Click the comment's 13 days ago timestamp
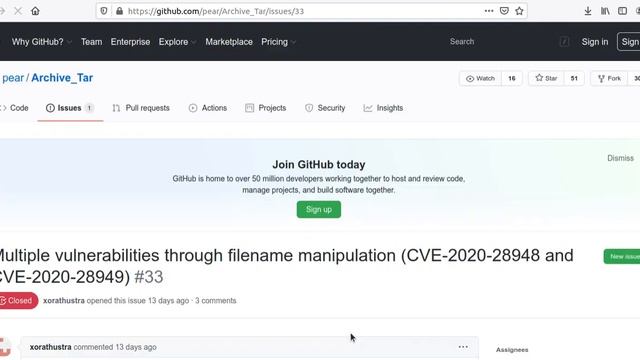 coord(136,347)
